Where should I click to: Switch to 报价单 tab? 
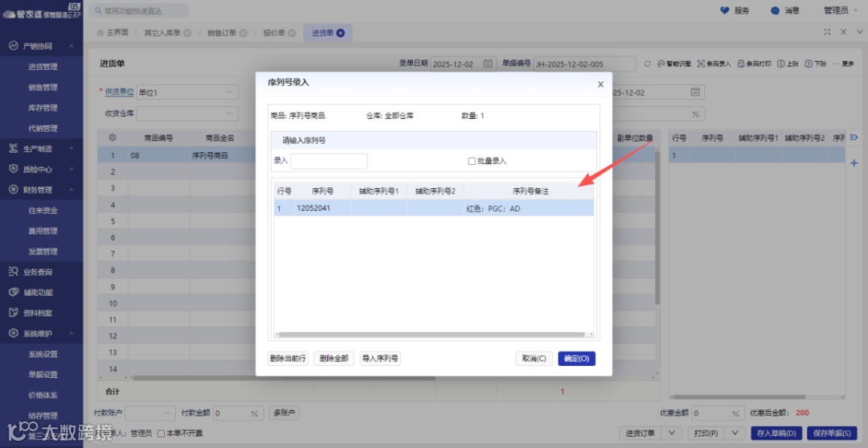coord(274,33)
